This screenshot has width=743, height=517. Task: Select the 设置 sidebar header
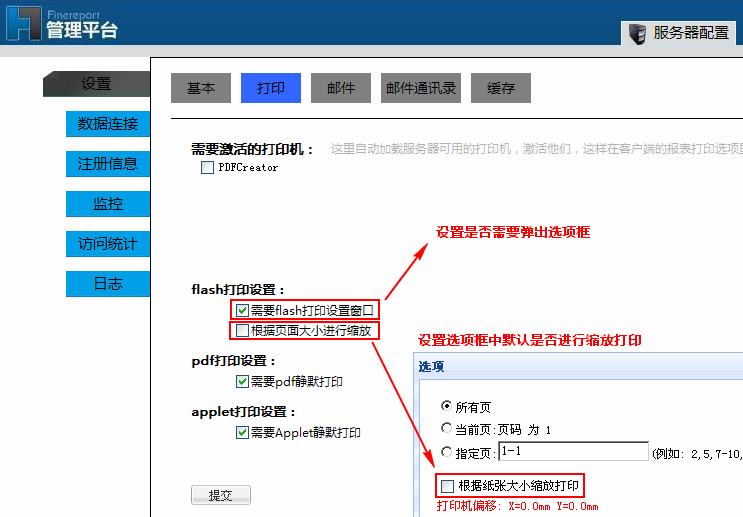[97, 84]
